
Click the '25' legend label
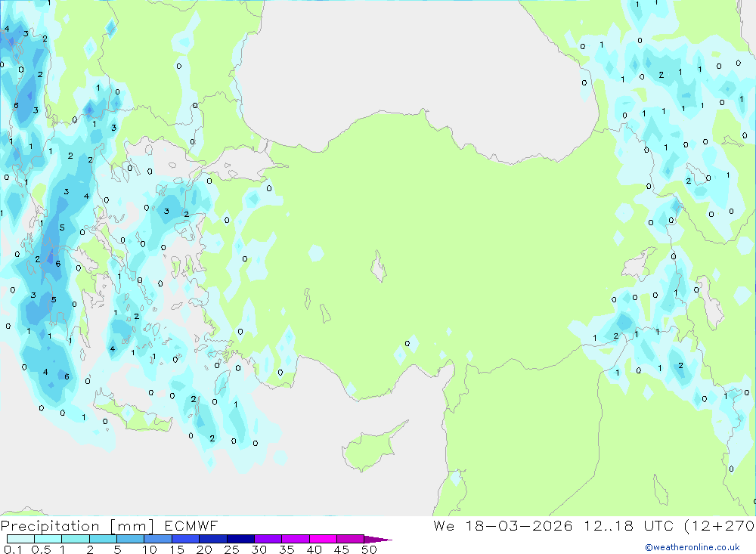pos(231,549)
